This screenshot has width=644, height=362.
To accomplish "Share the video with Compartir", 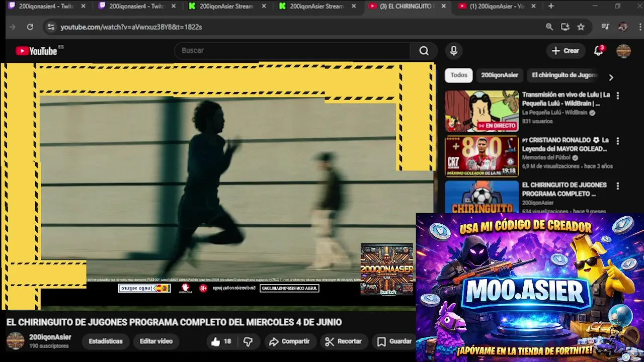I will 289,342.
